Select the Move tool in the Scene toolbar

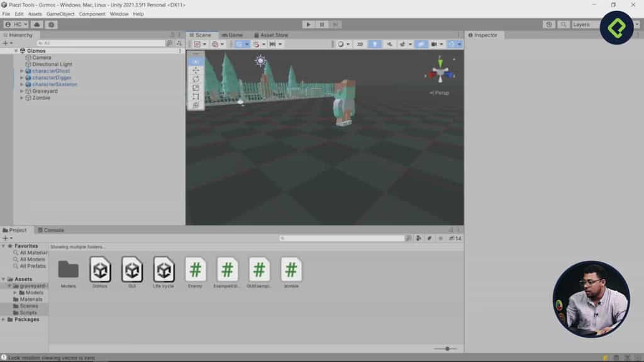[x=196, y=71]
